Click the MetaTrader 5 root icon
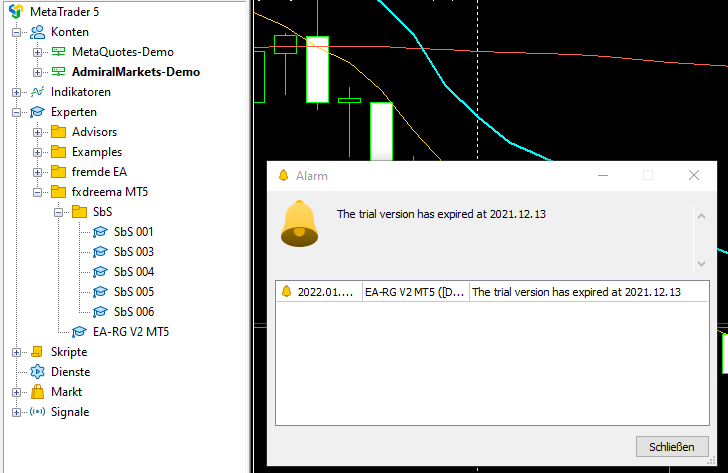 point(16,11)
